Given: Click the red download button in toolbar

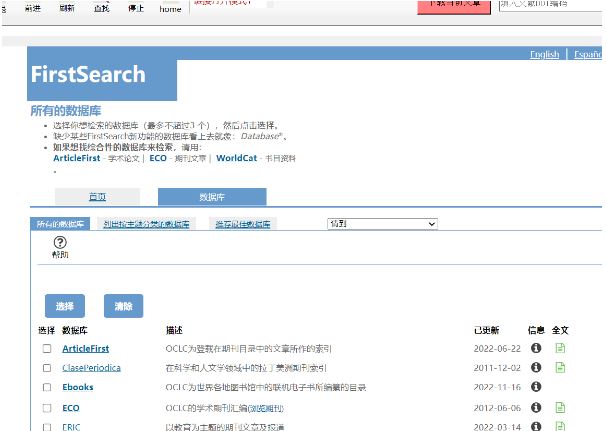Looking at the screenshot, I should click(454, 7).
